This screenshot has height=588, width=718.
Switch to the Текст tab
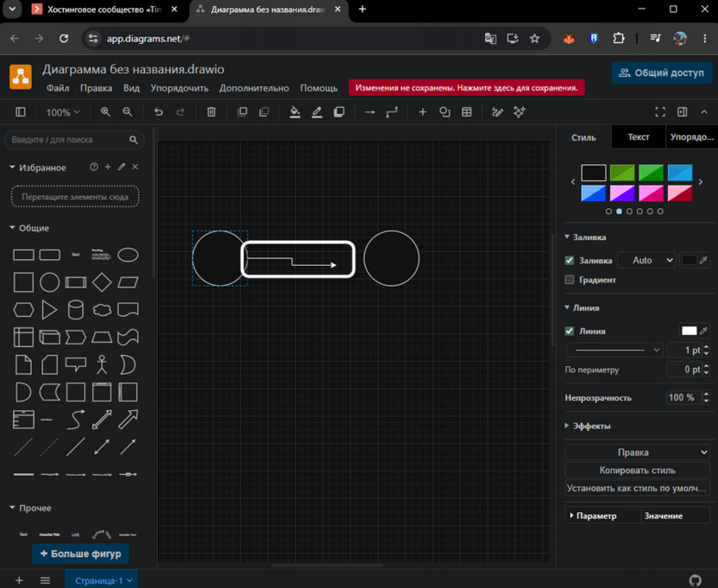pos(639,137)
